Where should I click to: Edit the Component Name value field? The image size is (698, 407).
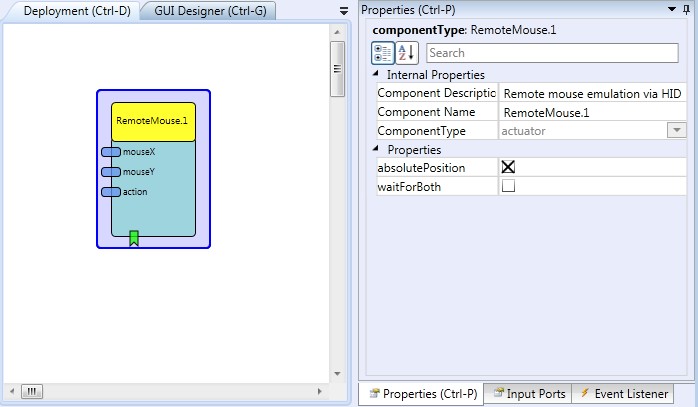pyautogui.click(x=592, y=112)
